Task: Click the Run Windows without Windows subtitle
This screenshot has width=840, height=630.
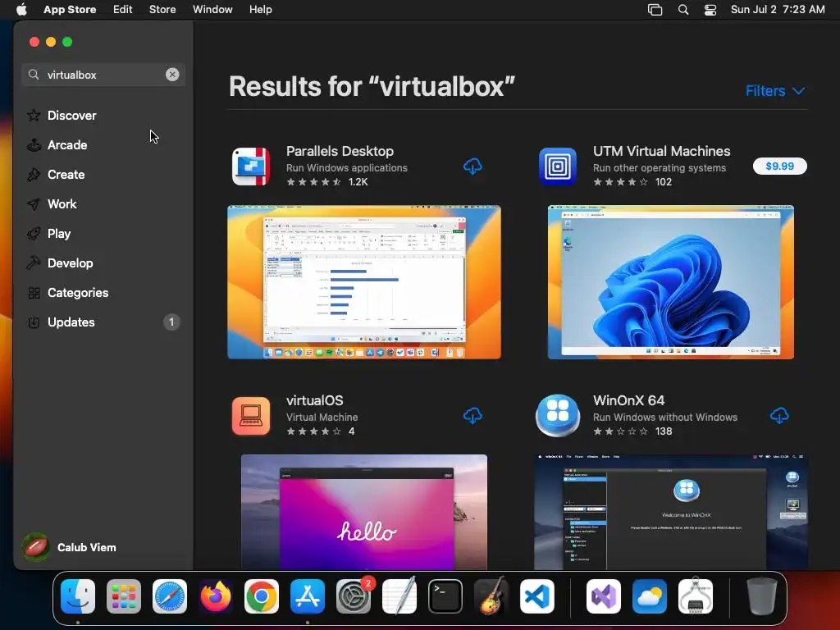Action: pos(664,417)
